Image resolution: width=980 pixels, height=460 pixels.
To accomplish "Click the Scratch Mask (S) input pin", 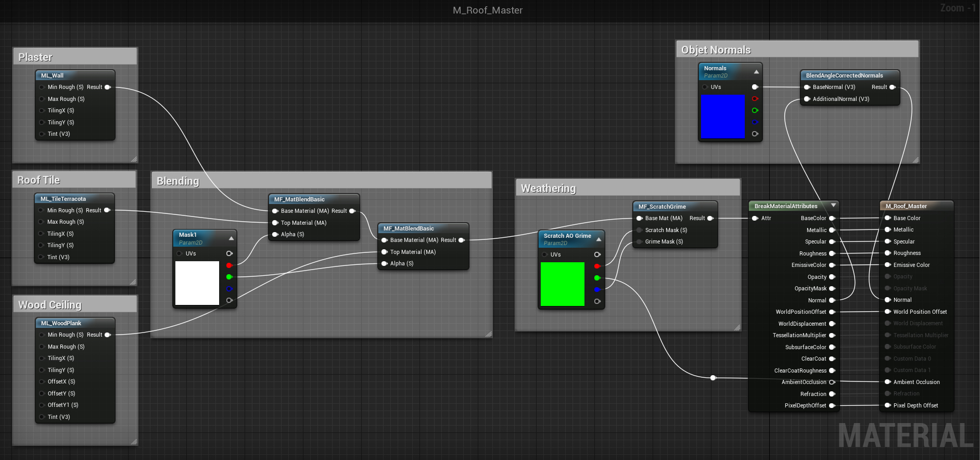I will (640, 230).
